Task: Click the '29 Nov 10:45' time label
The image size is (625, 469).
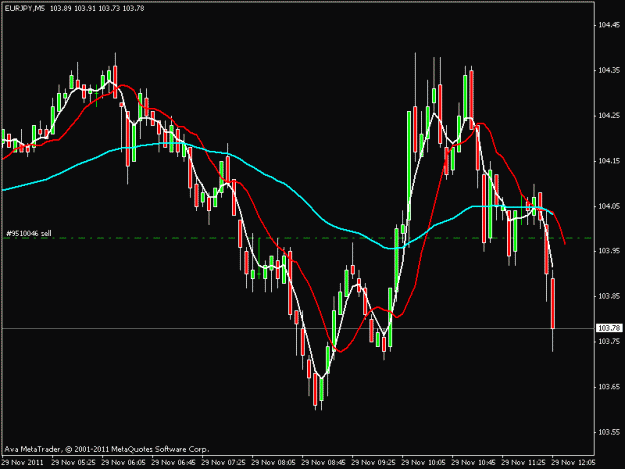Action: [474, 462]
